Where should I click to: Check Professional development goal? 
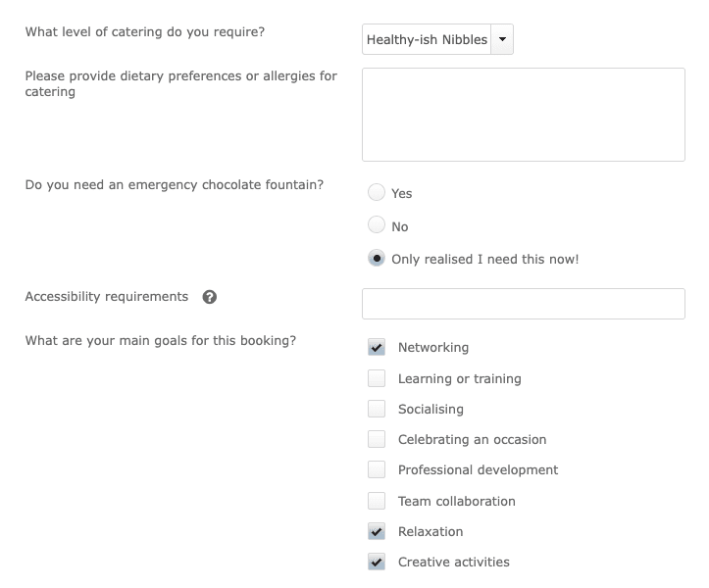click(377, 469)
